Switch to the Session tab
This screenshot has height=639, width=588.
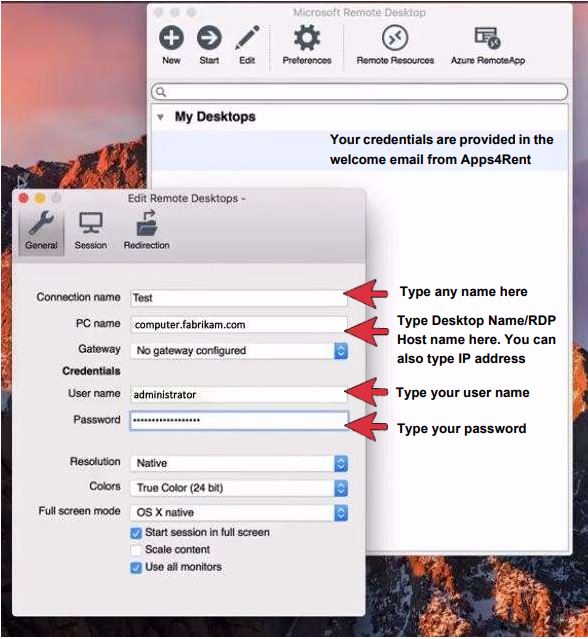pyautogui.click(x=90, y=231)
